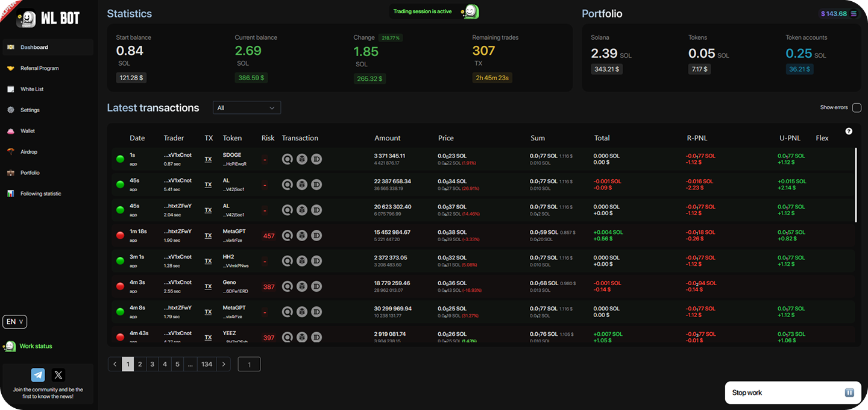This screenshot has height=410, width=868.
Task: Click third transaction icon in Geno row
Action: point(316,286)
